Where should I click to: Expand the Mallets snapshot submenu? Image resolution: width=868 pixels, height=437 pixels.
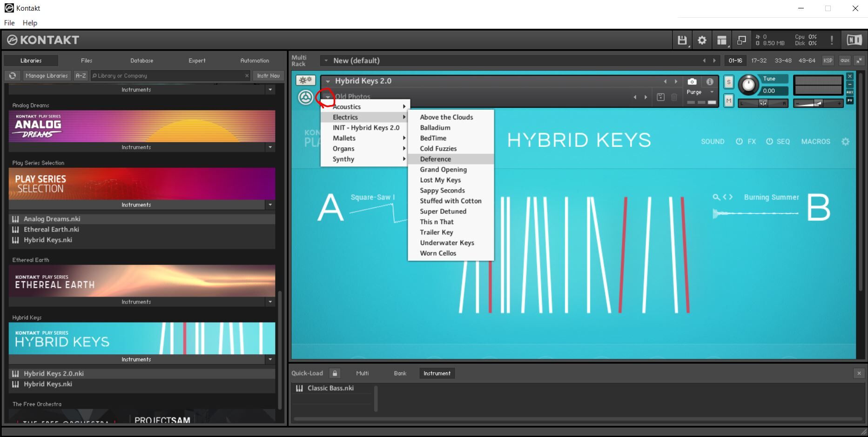365,138
